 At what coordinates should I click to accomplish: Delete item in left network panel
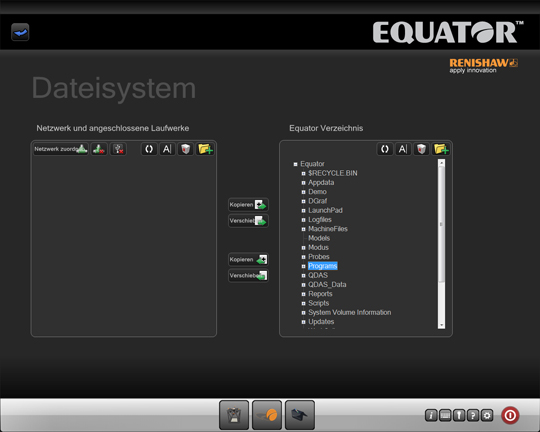point(186,149)
